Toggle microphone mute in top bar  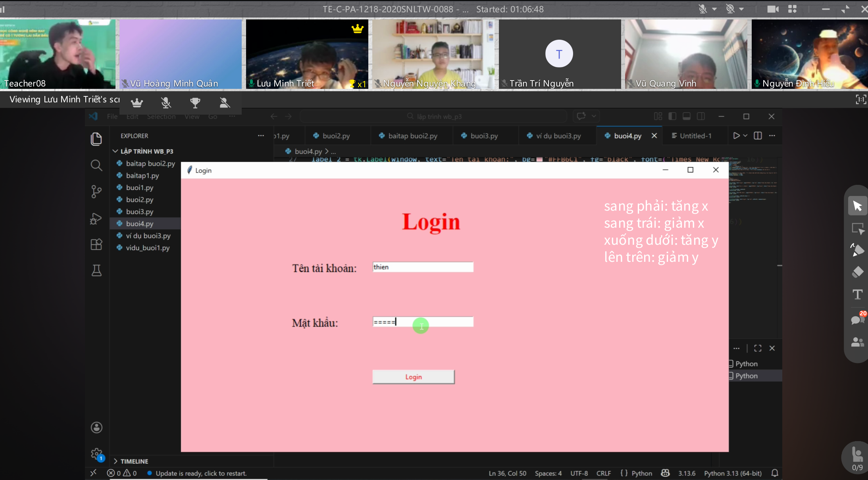tap(702, 9)
